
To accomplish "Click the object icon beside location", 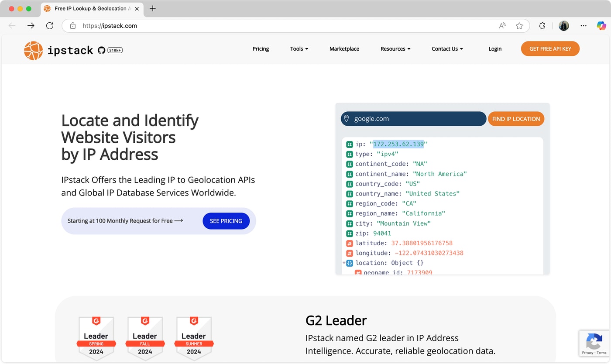I will coord(350,263).
